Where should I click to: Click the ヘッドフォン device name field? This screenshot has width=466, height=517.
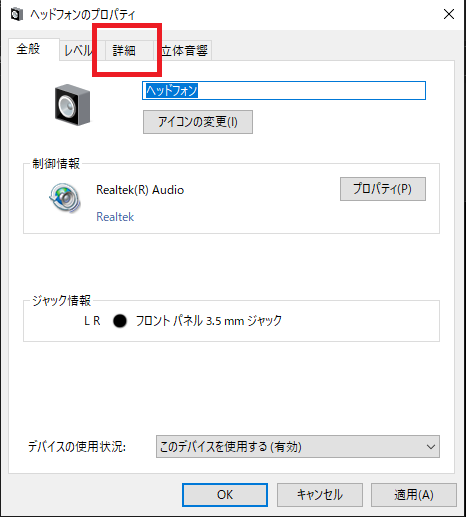tap(284, 90)
